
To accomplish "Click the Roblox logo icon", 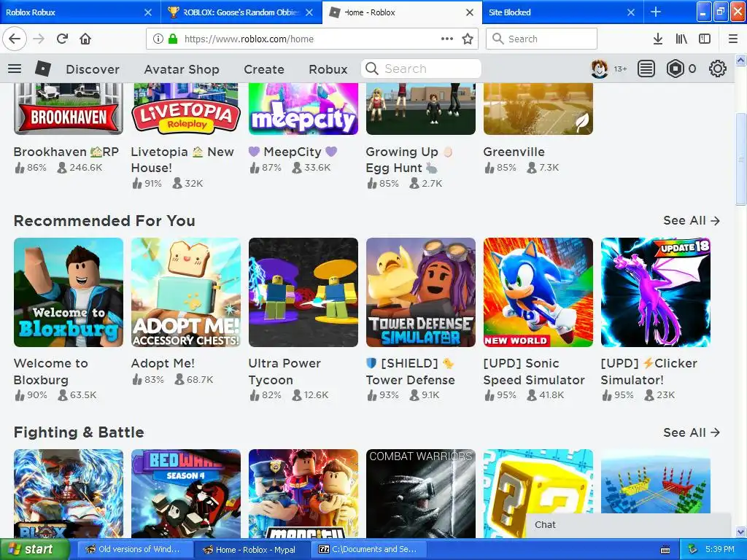I will [43, 69].
